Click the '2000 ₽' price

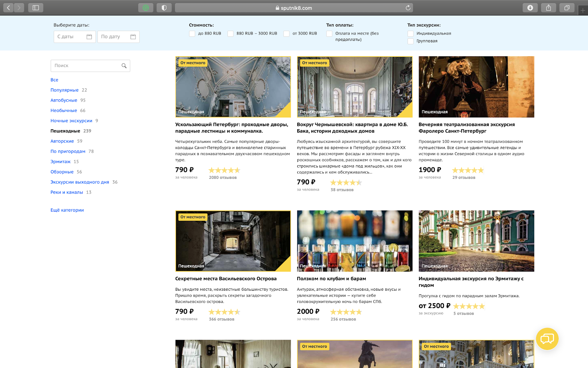click(308, 312)
